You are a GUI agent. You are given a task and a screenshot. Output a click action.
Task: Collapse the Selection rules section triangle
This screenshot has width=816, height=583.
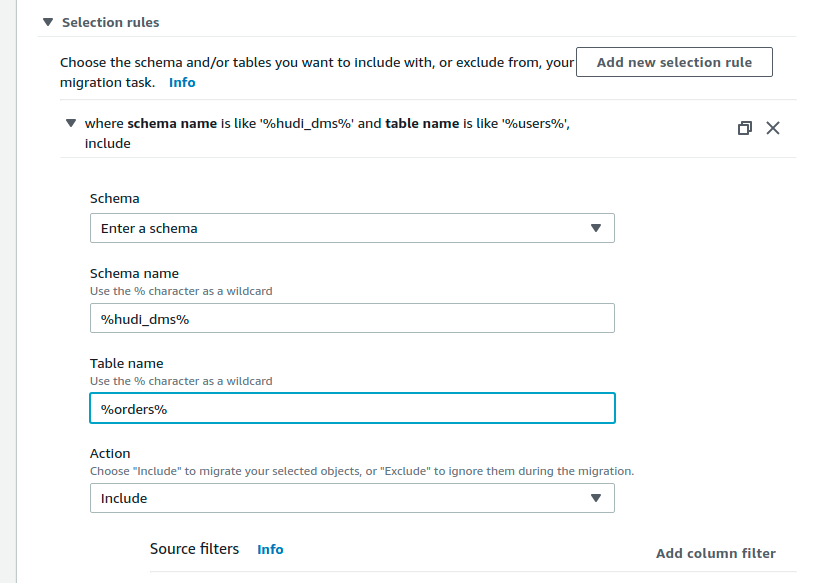[47, 22]
